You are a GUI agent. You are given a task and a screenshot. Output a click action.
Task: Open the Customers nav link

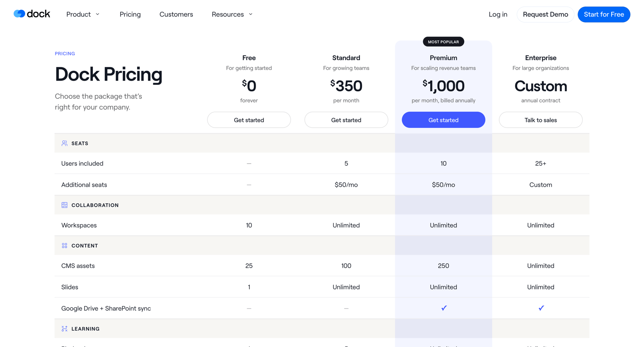click(176, 14)
